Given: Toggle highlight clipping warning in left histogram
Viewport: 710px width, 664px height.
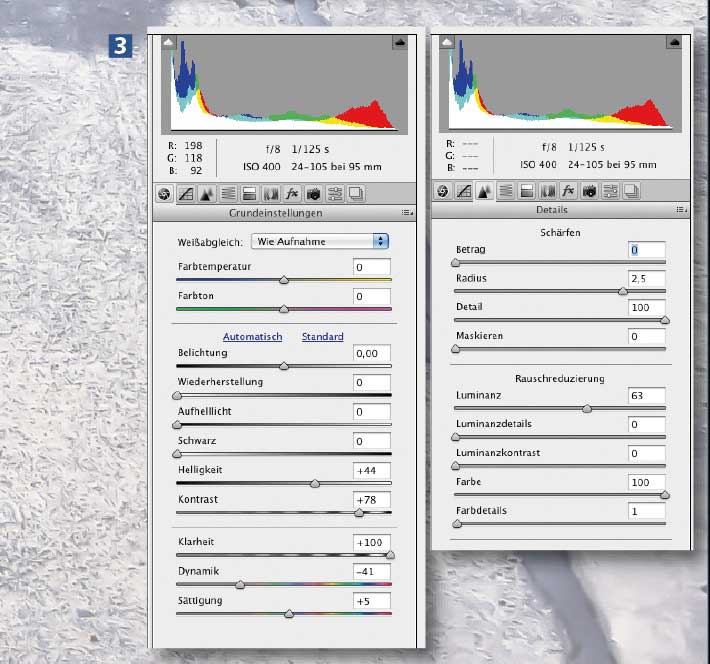Looking at the screenshot, I should point(400,43).
